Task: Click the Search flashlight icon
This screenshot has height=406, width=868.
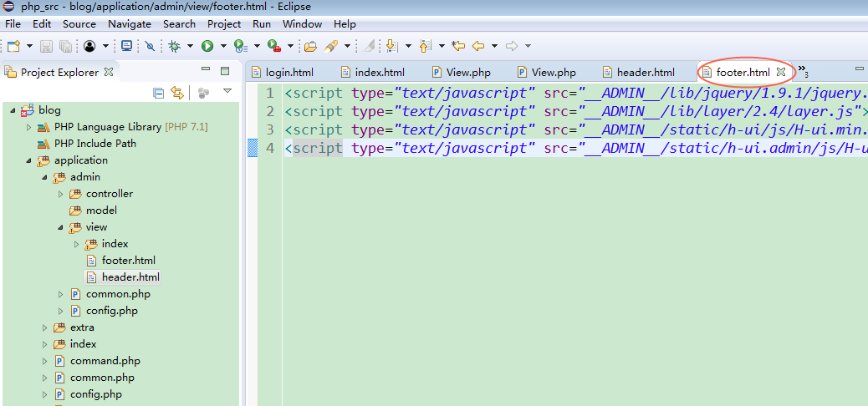Action: 331,46
